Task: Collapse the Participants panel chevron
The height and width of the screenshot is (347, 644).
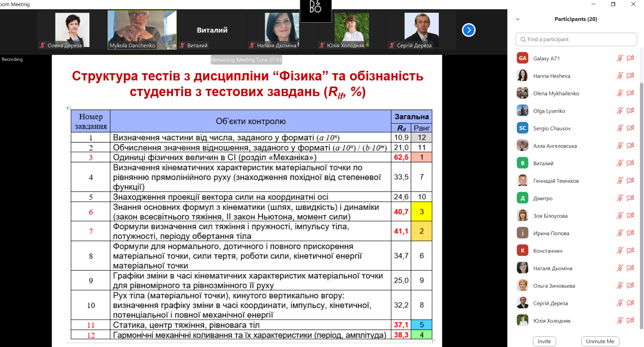Action: [x=518, y=19]
